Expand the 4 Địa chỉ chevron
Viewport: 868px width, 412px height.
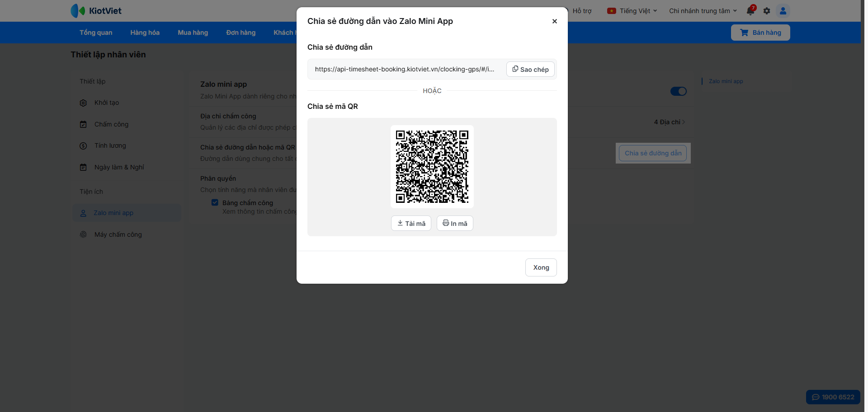(x=684, y=122)
